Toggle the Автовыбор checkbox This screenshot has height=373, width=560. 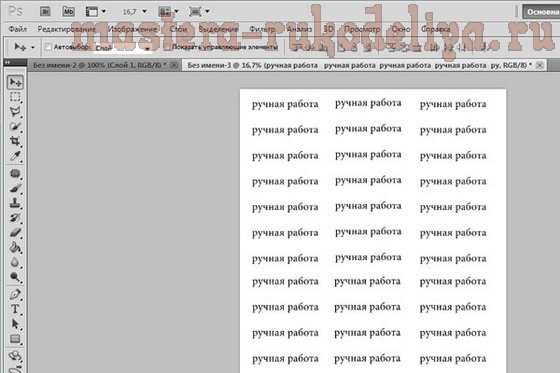48,47
